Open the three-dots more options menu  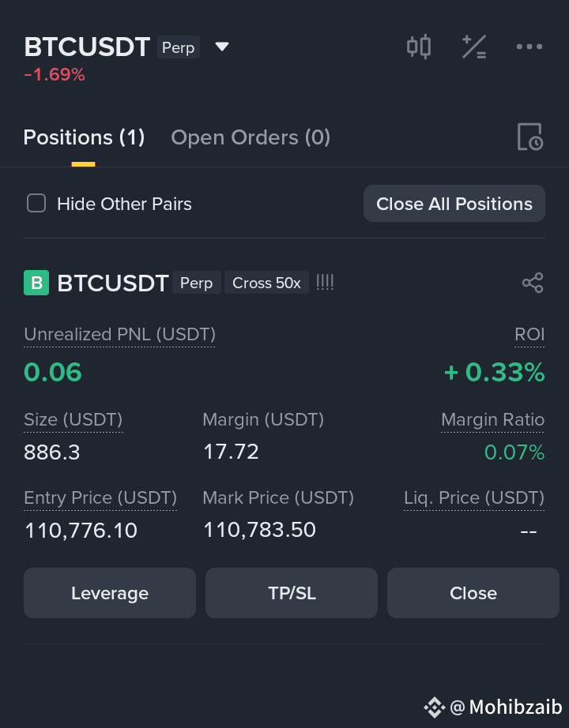(529, 47)
